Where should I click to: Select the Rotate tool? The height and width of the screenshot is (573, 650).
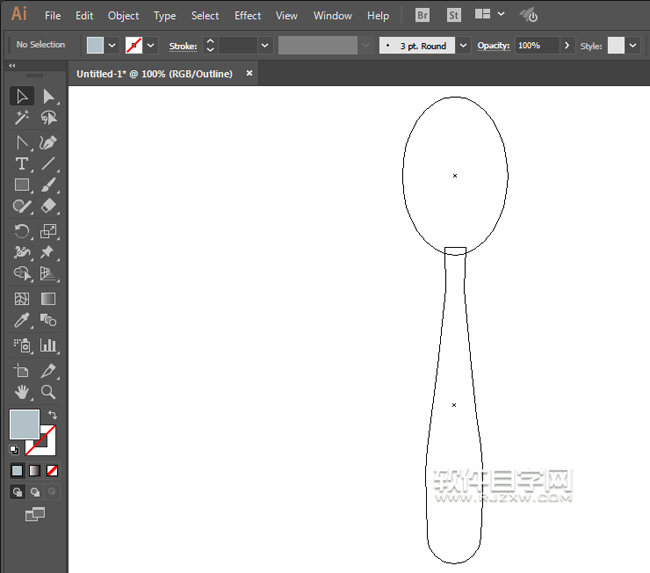pos(22,231)
